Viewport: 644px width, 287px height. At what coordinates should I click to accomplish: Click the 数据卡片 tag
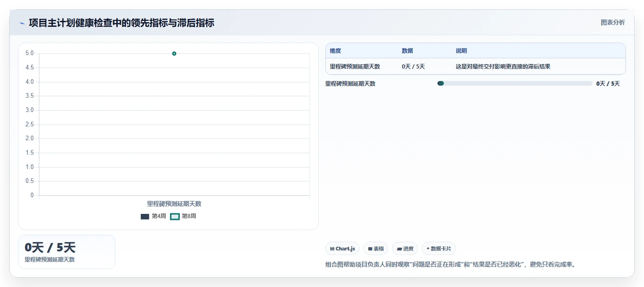pos(438,249)
